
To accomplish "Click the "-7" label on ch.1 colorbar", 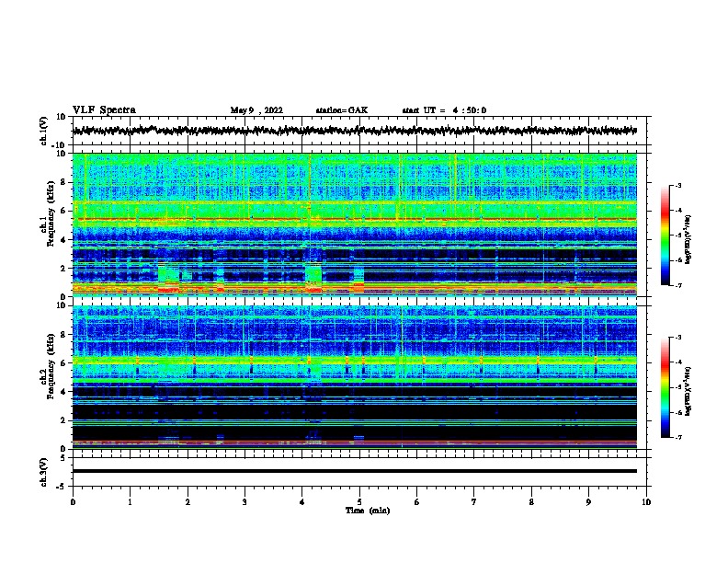I will pyautogui.click(x=678, y=285).
